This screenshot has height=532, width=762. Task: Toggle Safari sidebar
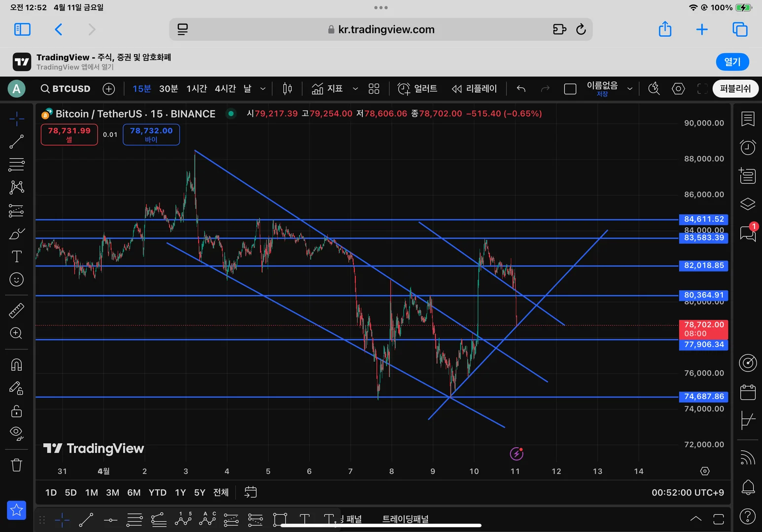coord(22,30)
